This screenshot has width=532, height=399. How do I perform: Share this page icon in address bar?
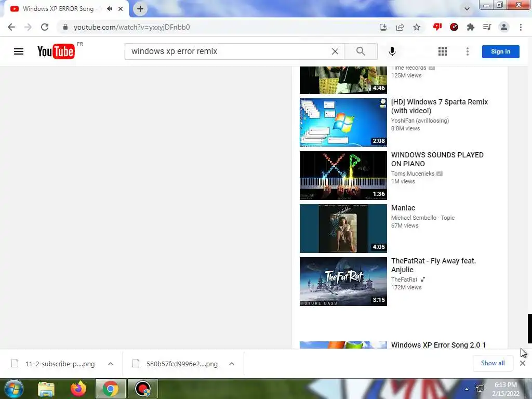tap(400, 27)
